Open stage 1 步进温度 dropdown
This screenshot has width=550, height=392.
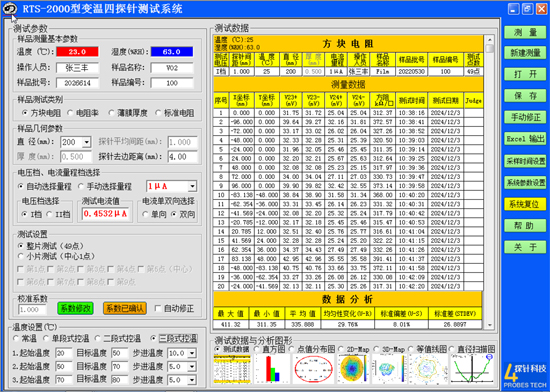click(192, 353)
